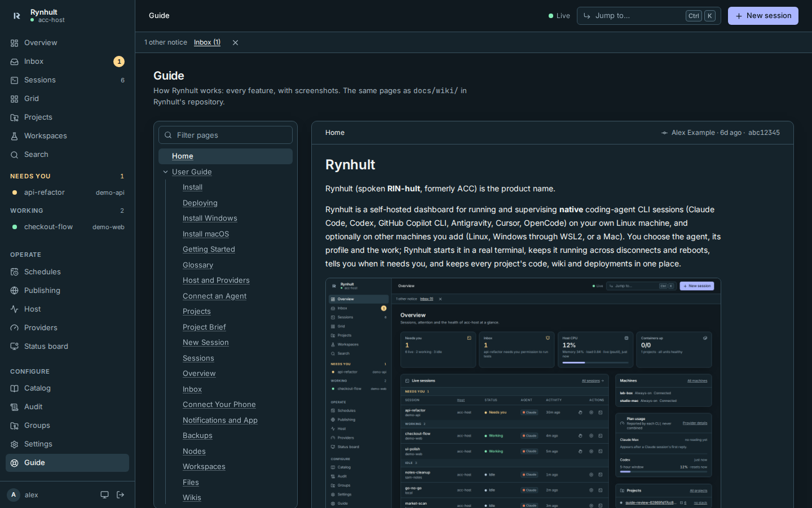
Task: Open the Audit page from the sidebar
Action: pyautogui.click(x=67, y=407)
